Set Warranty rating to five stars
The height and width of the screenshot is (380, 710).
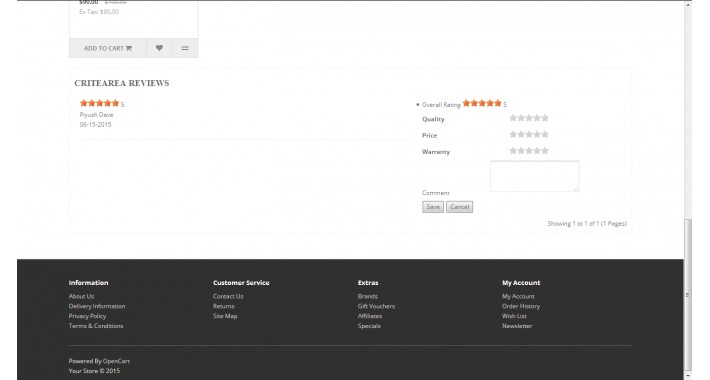(545, 151)
